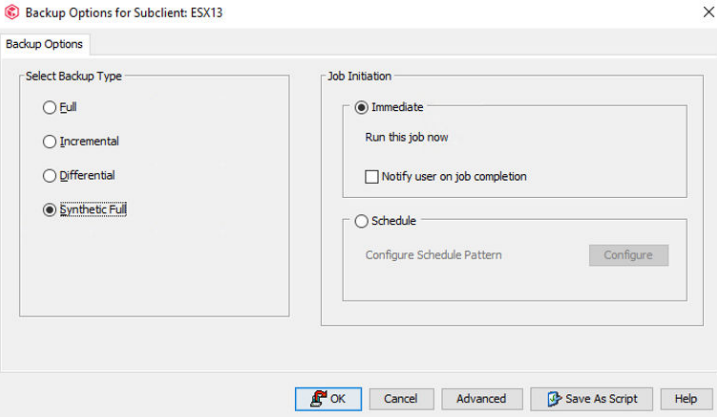
Task: Click the Synthetic Full label text
Action: pyautogui.click(x=93, y=209)
